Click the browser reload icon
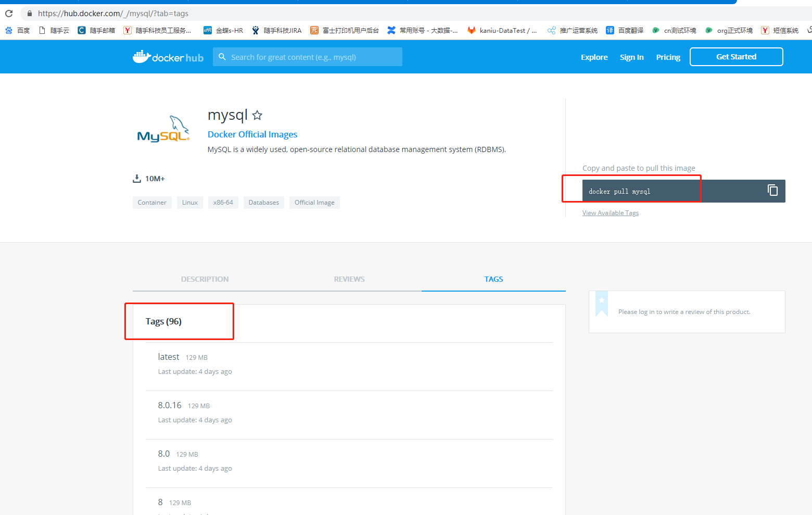This screenshot has width=812, height=515. [x=8, y=13]
